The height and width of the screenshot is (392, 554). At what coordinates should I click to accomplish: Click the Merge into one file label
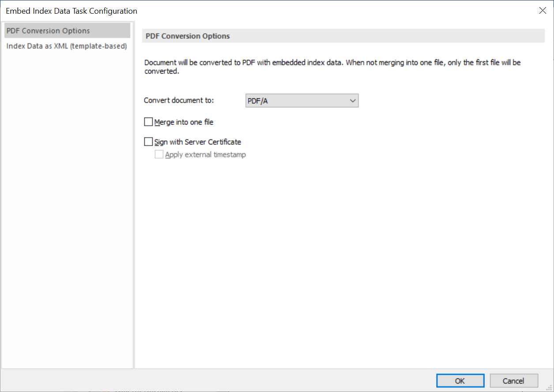pyautogui.click(x=184, y=122)
